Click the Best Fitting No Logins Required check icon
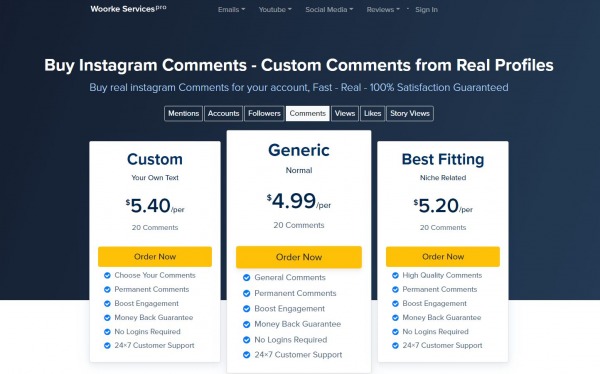This screenshot has width=600, height=374. tap(395, 332)
